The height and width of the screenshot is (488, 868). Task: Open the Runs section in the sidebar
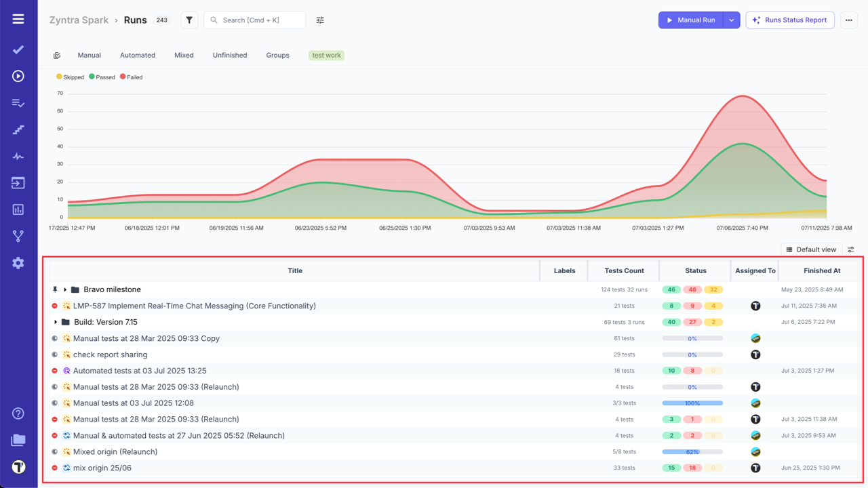18,76
